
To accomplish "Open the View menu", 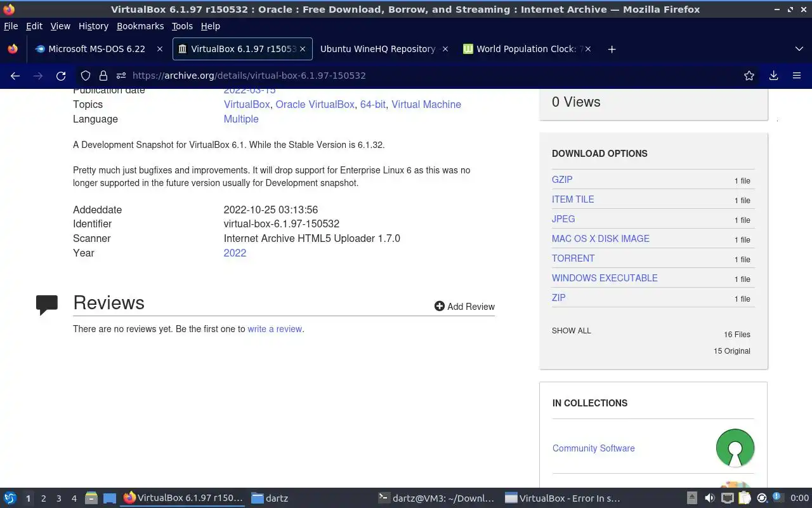I will 60,26.
